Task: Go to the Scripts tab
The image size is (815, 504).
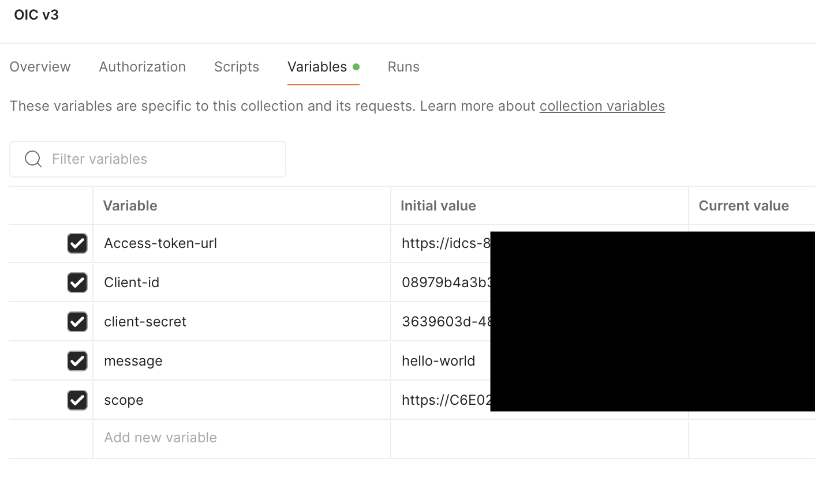Action: pos(237,67)
